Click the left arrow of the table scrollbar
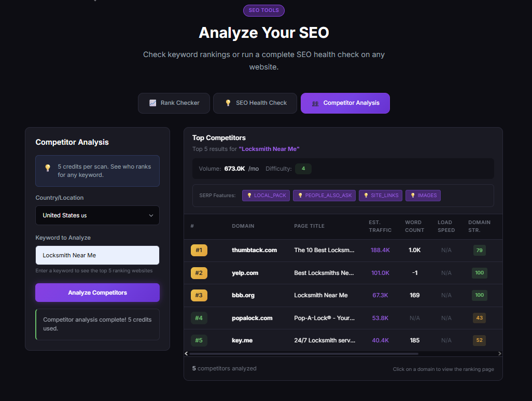The height and width of the screenshot is (401, 532). [x=187, y=353]
